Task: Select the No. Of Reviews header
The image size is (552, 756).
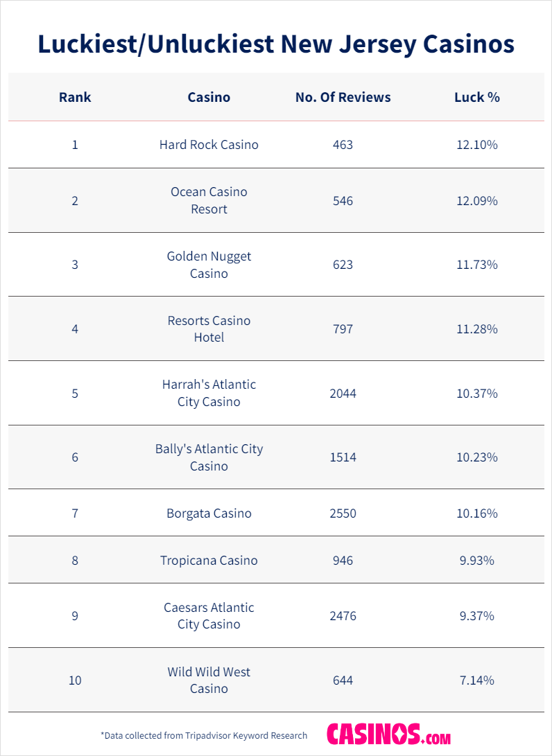Action: click(x=343, y=97)
